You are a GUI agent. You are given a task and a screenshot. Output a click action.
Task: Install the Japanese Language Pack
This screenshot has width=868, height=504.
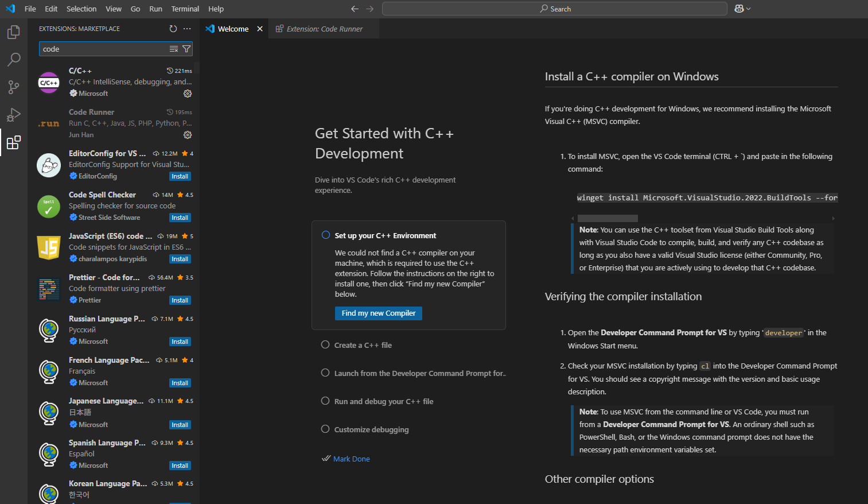pyautogui.click(x=180, y=425)
